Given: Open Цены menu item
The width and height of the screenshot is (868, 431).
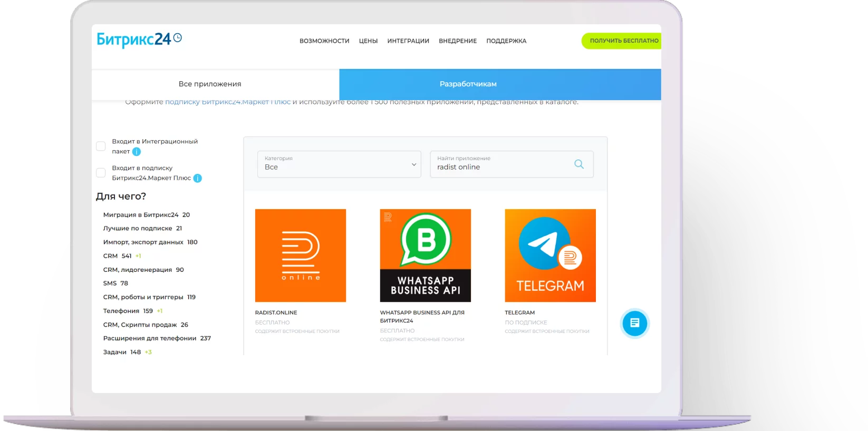Looking at the screenshot, I should tap(368, 41).
